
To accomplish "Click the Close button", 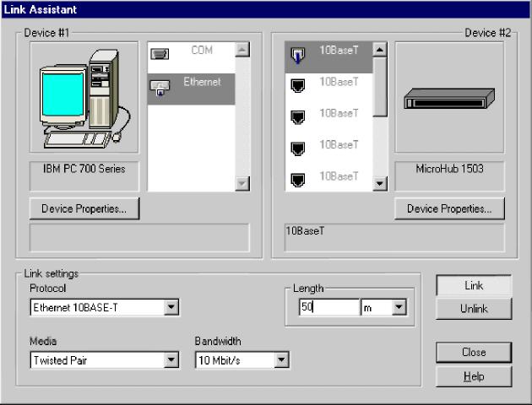I will click(x=474, y=353).
